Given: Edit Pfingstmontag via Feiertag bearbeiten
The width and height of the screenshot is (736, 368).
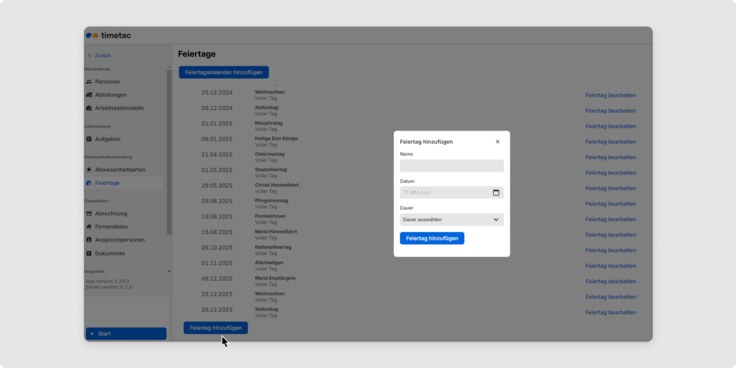Looking at the screenshot, I should 611,204.
